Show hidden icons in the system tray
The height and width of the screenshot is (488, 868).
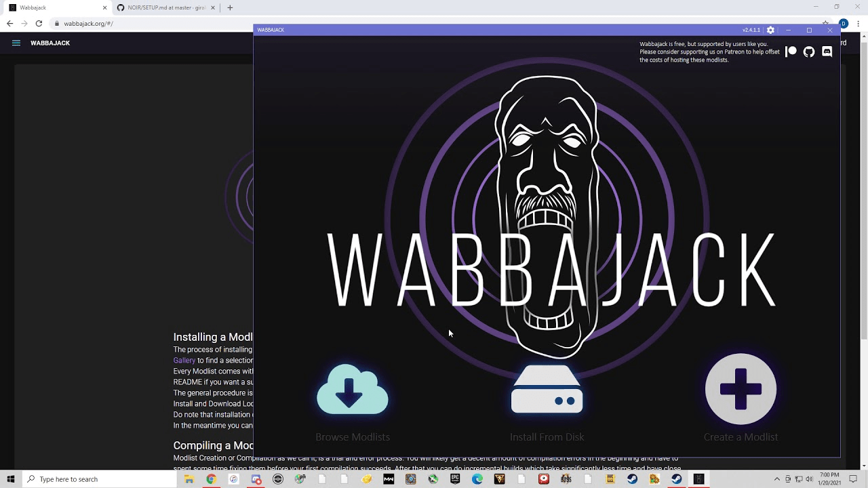(x=776, y=479)
